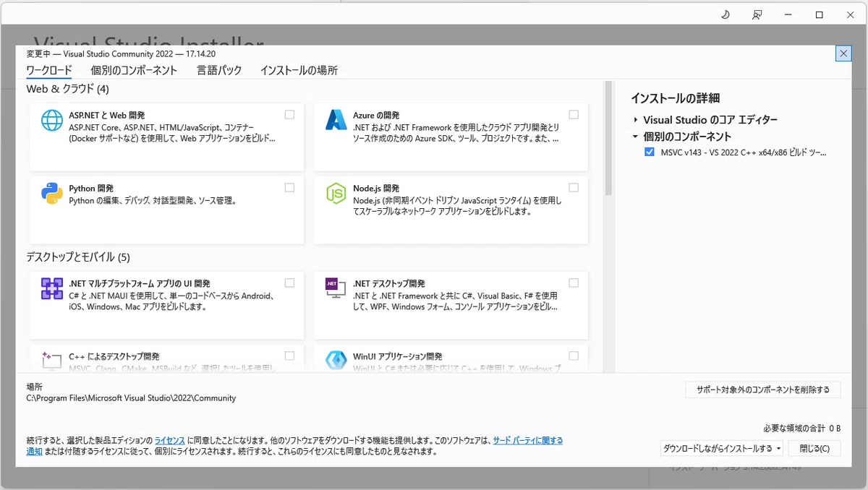This screenshot has height=490, width=868.
Task: Close the modification dialog with the X button
Action: click(843, 53)
